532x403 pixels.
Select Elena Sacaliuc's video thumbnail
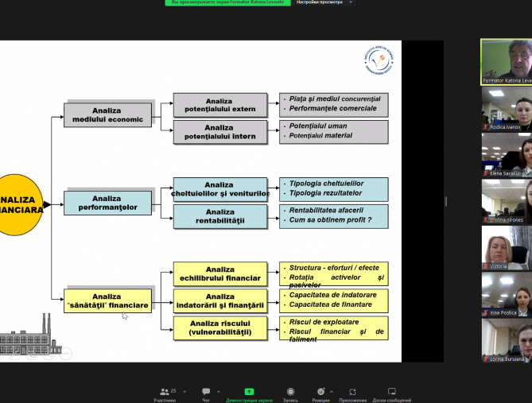click(506, 155)
